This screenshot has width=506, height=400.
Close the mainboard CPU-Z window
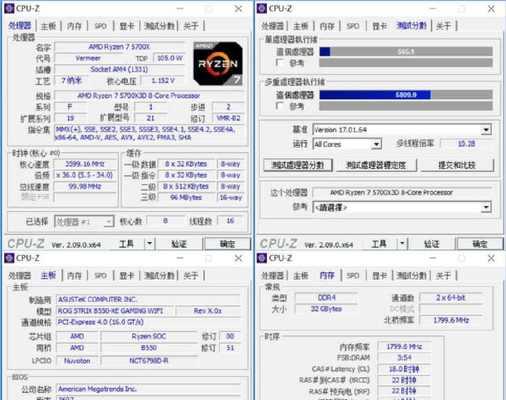238,258
